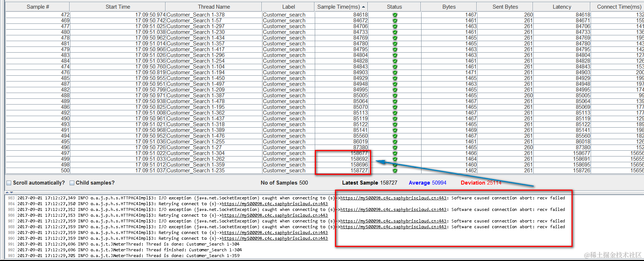644x261 pixels.
Task: Select the status icon for sample 497
Action: pos(395,154)
